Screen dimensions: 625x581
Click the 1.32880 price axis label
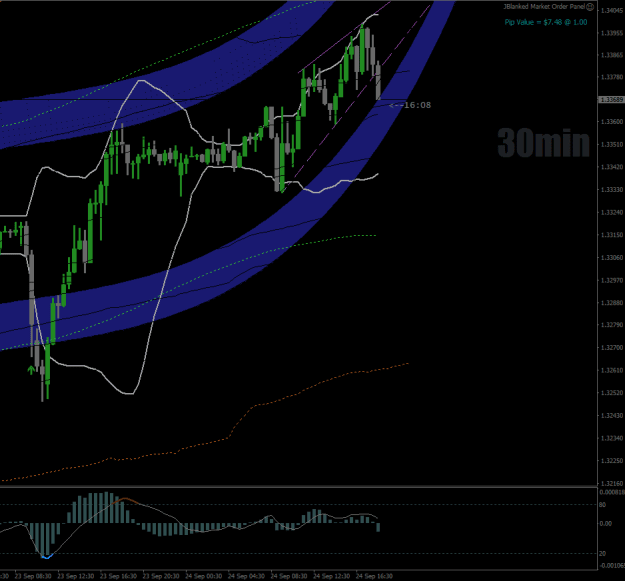pyautogui.click(x=613, y=303)
